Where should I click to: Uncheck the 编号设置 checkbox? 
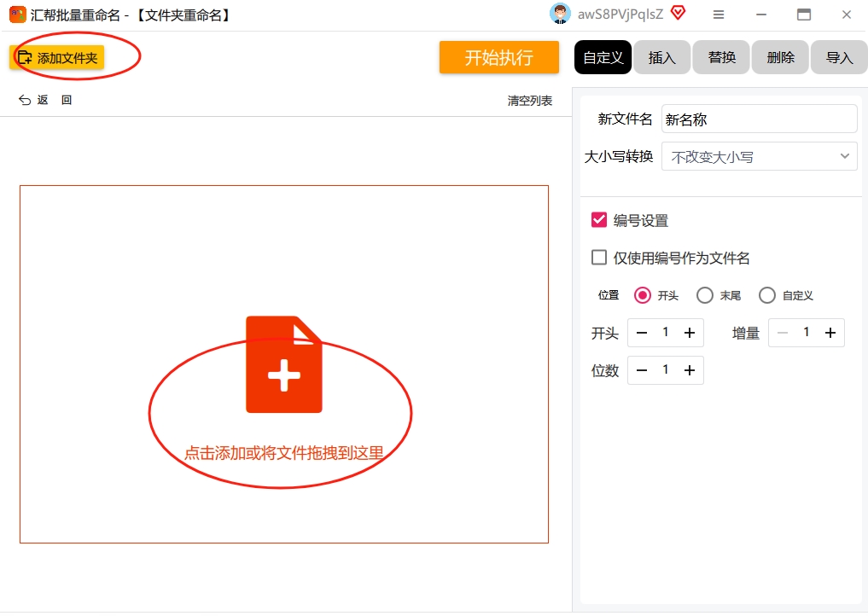599,220
